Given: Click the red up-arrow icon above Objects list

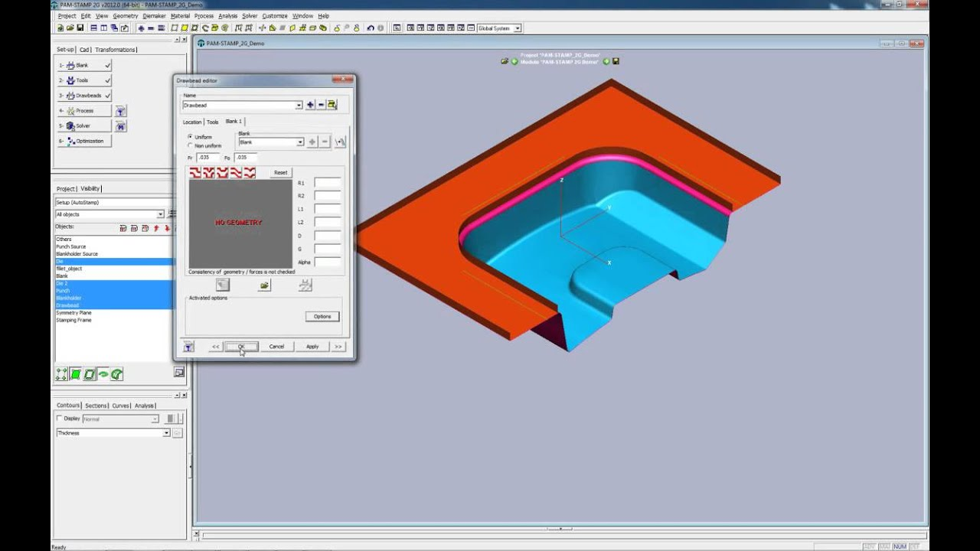Looking at the screenshot, I should [156, 228].
